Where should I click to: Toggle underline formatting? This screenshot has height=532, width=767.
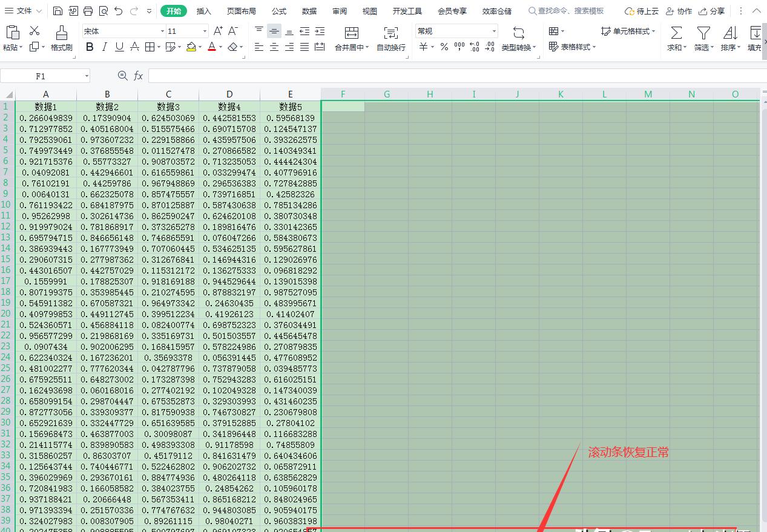point(119,47)
